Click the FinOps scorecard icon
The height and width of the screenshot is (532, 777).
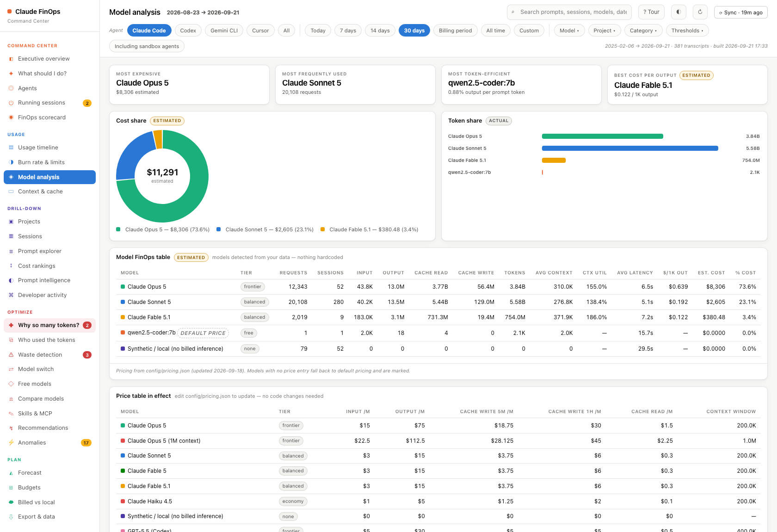point(11,118)
